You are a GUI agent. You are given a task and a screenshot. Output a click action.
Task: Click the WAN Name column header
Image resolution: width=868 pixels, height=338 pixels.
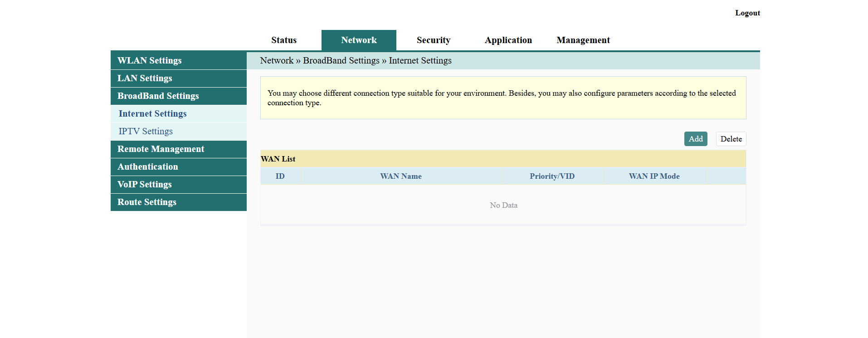click(x=401, y=176)
